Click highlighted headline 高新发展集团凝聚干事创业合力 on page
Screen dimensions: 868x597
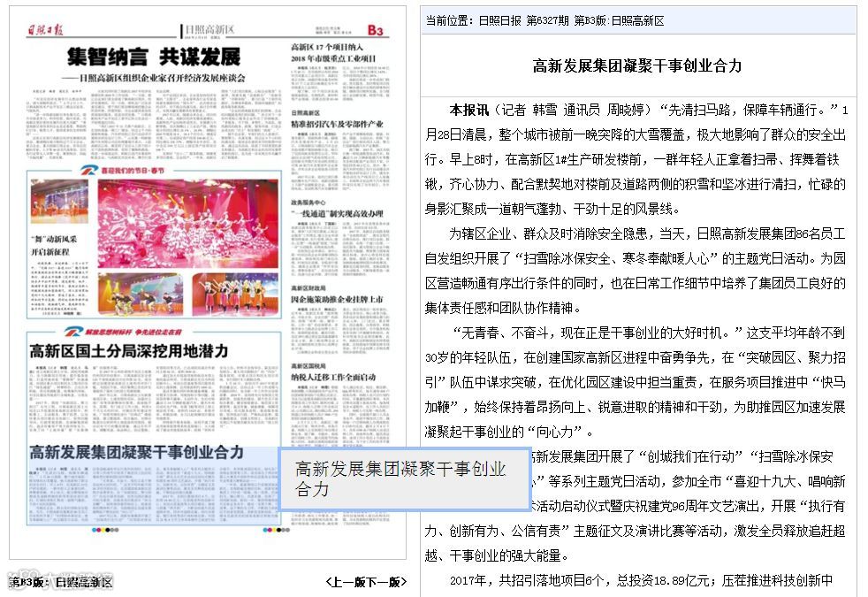click(136, 453)
